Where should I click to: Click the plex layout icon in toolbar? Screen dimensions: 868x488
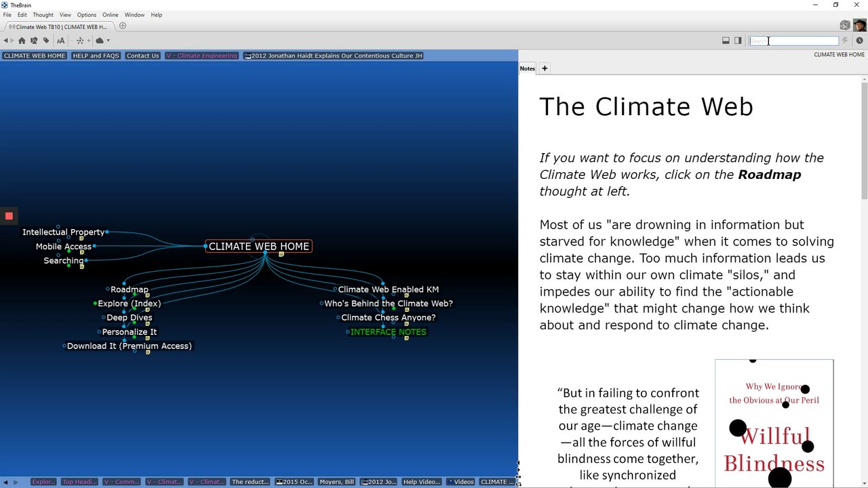pos(80,41)
